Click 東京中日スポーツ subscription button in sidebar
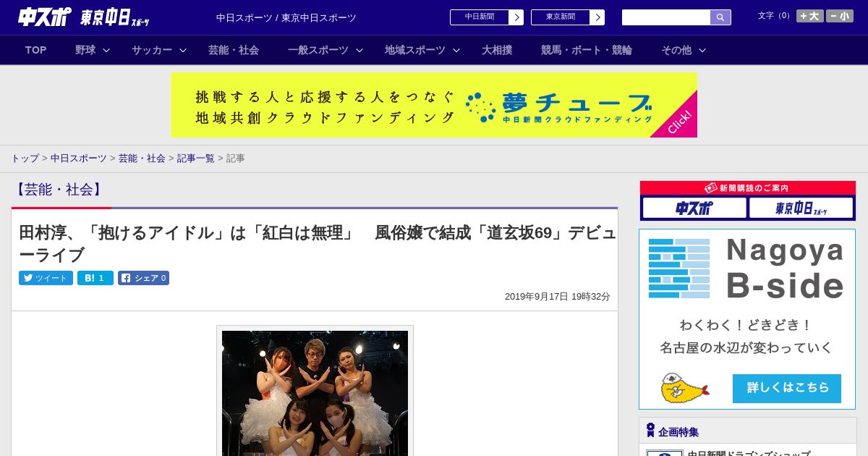Screen dimensions: 868x456 click(x=801, y=208)
